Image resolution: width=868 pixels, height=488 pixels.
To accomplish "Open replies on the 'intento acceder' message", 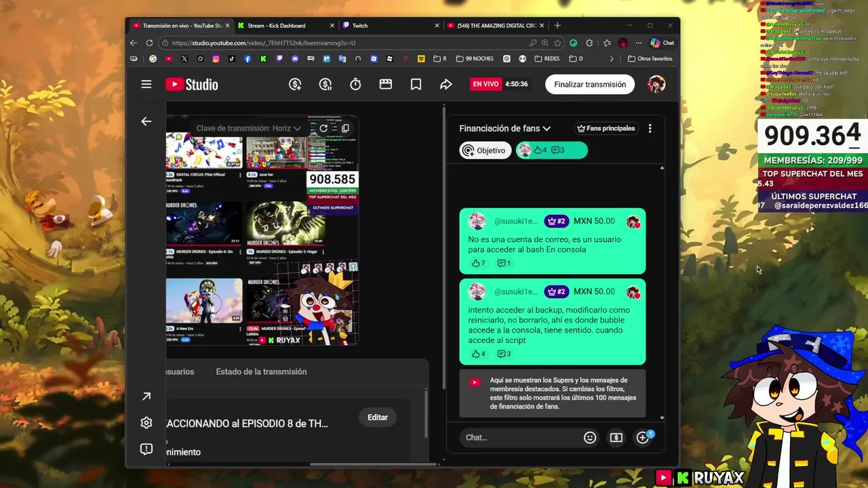I will click(504, 354).
